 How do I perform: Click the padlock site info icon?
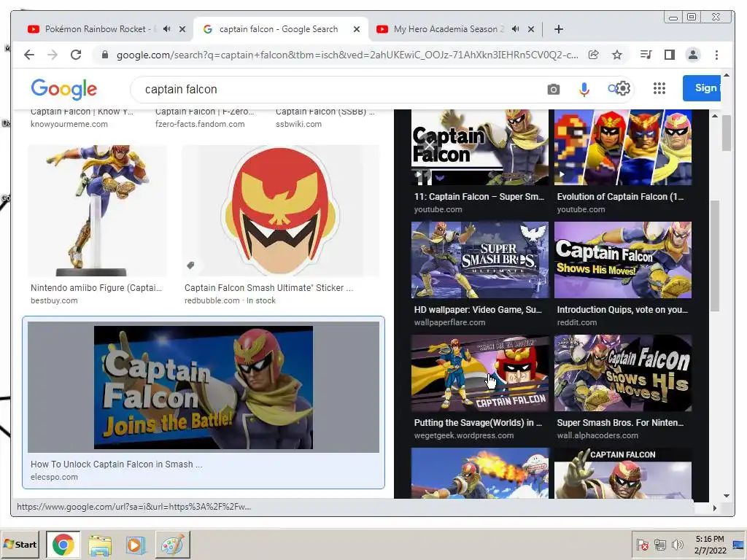105,55
